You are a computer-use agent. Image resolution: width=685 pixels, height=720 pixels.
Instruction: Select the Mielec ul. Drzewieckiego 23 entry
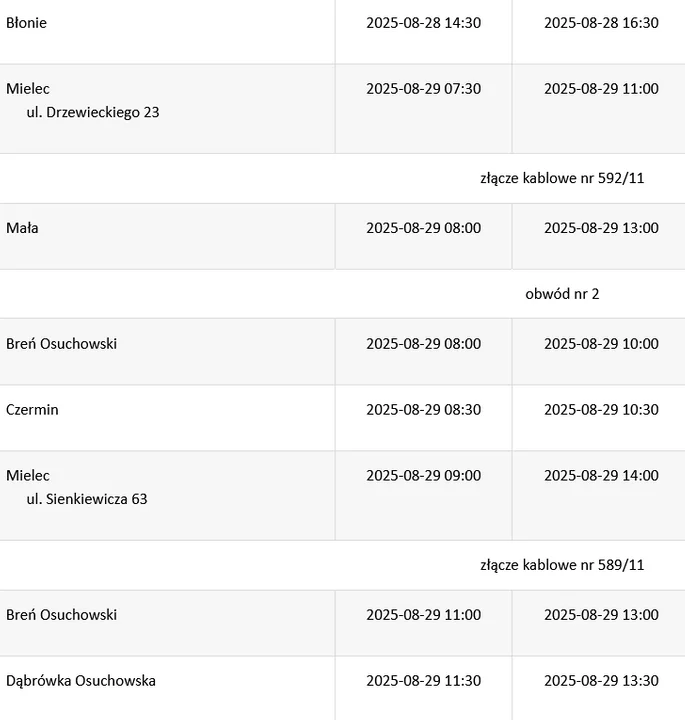coord(83,100)
